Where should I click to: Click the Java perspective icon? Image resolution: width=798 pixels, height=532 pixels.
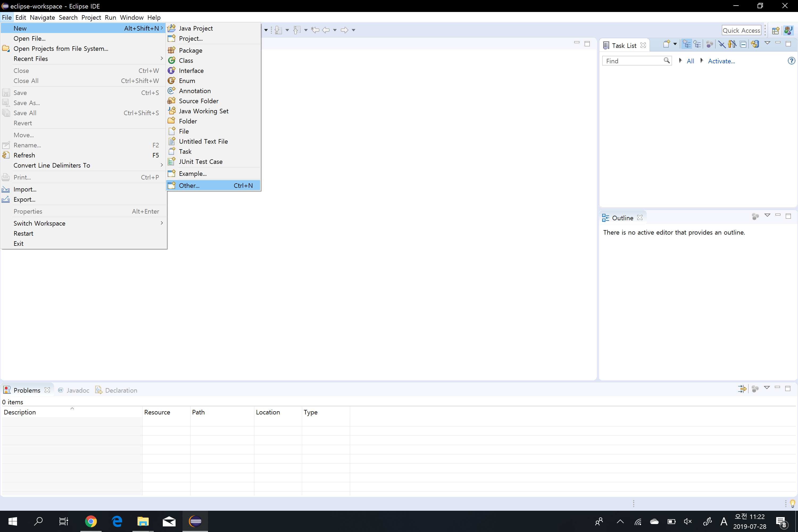(x=788, y=31)
